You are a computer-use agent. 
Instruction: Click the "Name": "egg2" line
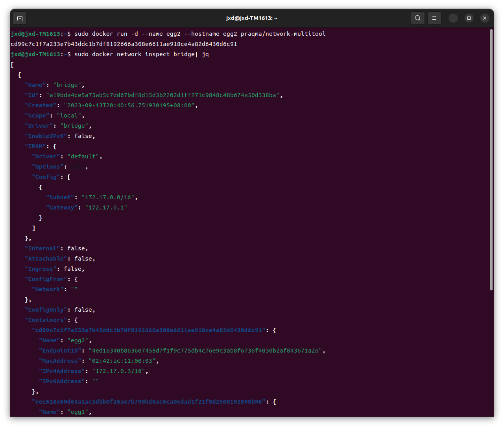[x=65, y=340]
